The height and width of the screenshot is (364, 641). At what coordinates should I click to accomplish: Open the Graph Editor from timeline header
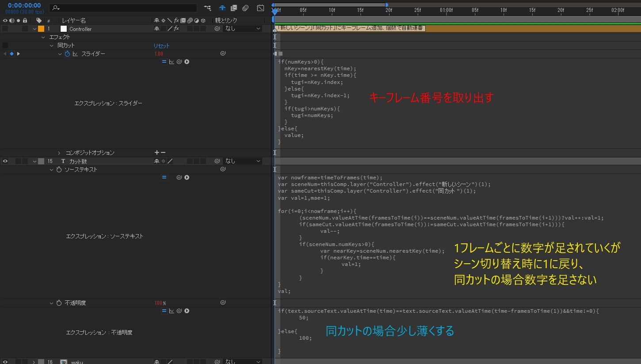pos(260,8)
